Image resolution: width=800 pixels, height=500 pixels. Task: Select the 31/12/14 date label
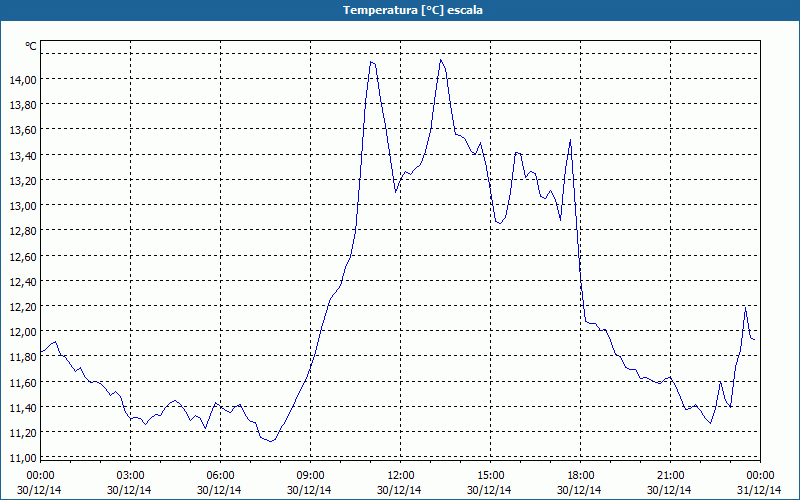(x=759, y=490)
